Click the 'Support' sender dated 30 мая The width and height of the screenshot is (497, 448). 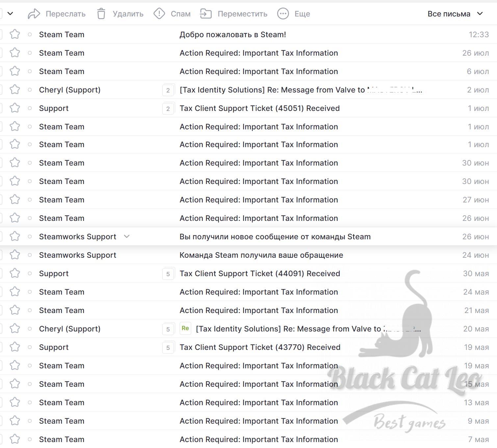coord(54,274)
